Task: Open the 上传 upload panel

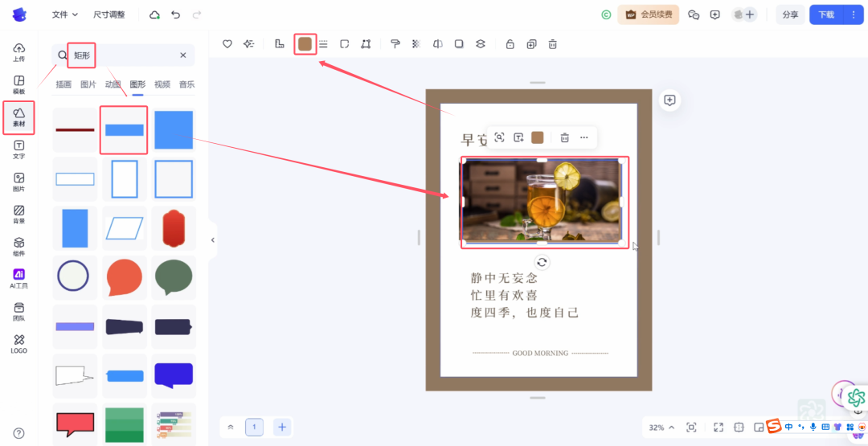Action: tap(18, 52)
